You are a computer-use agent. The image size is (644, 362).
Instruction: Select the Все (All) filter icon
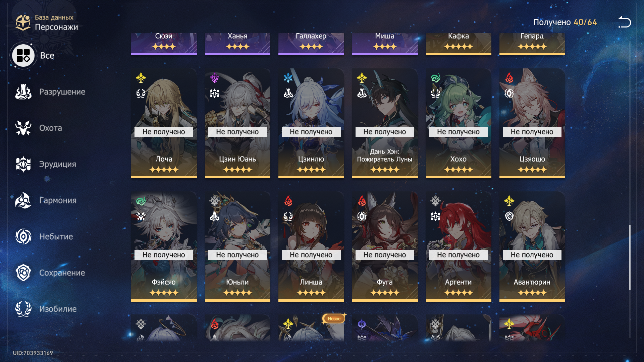pyautogui.click(x=23, y=56)
